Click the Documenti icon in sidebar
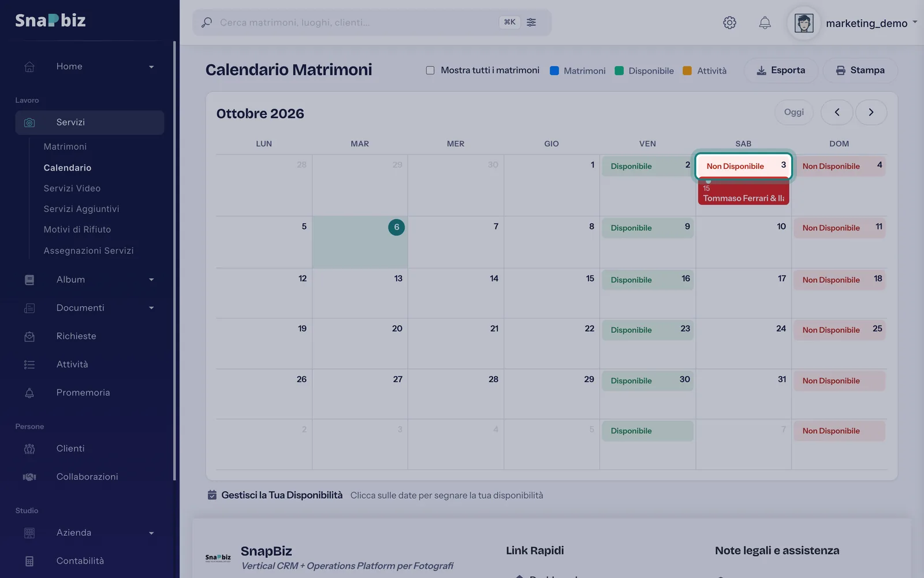924x578 pixels. [x=29, y=308]
